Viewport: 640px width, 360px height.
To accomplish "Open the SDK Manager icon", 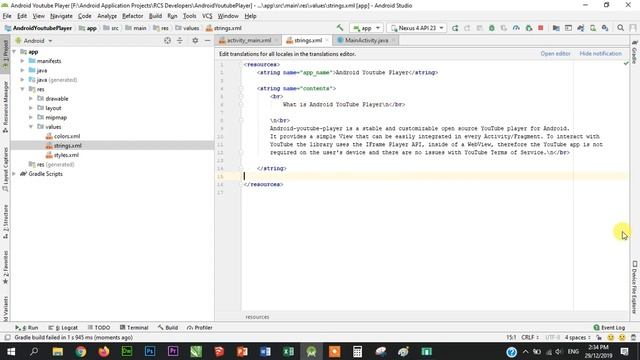I will point(605,28).
